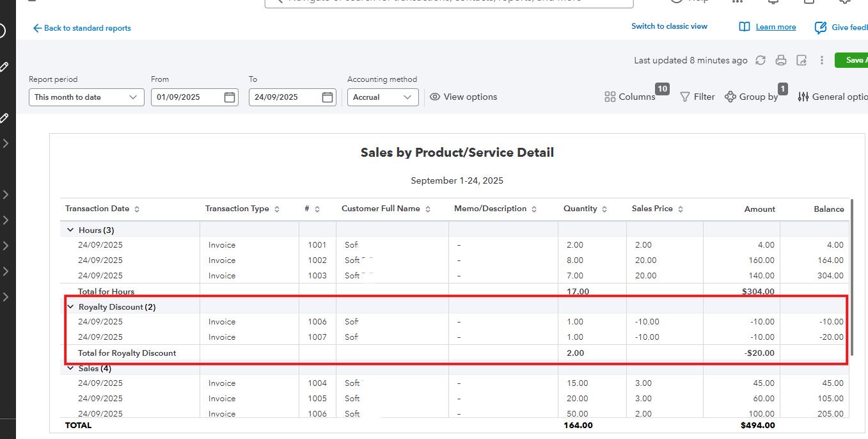Open the three-dot more options menu
868x439 pixels.
tap(822, 60)
